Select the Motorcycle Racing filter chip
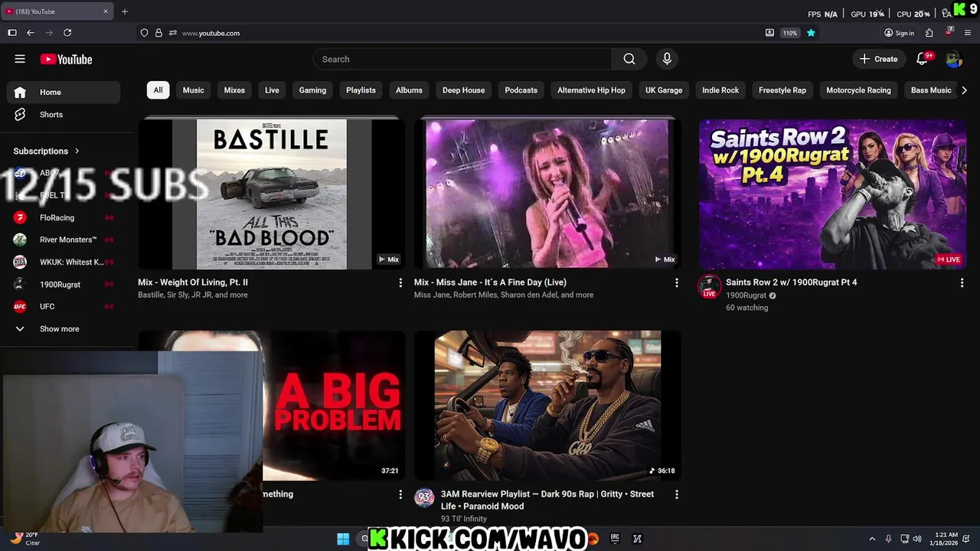This screenshot has height=551, width=980. click(858, 90)
